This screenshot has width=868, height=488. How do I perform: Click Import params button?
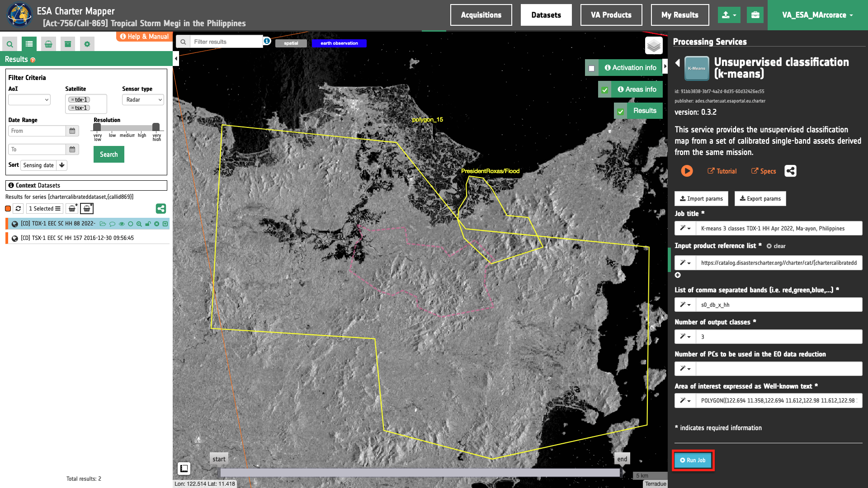click(701, 199)
